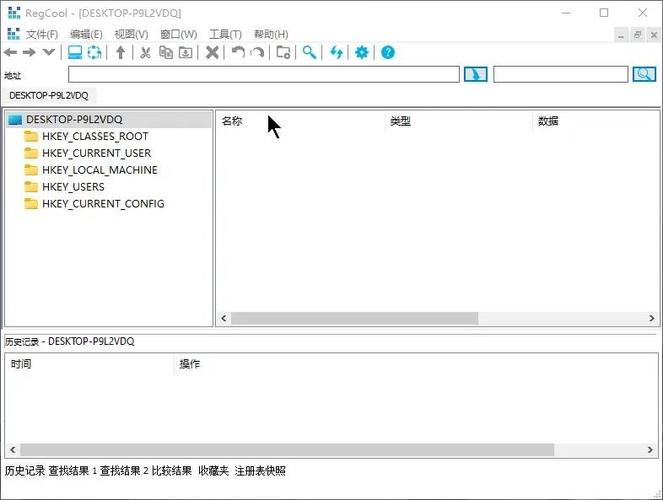This screenshot has width=663, height=500.
Task: Close the inner MDI child window
Action: [654, 35]
